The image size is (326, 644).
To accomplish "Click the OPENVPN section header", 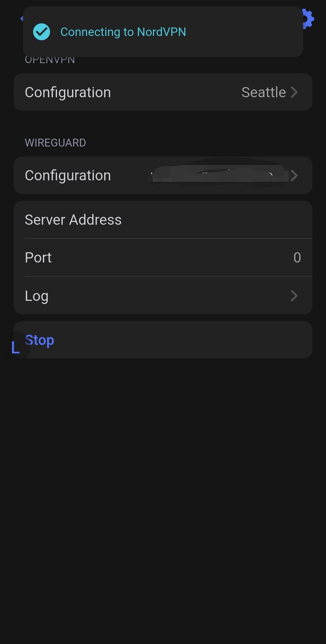I will [50, 60].
